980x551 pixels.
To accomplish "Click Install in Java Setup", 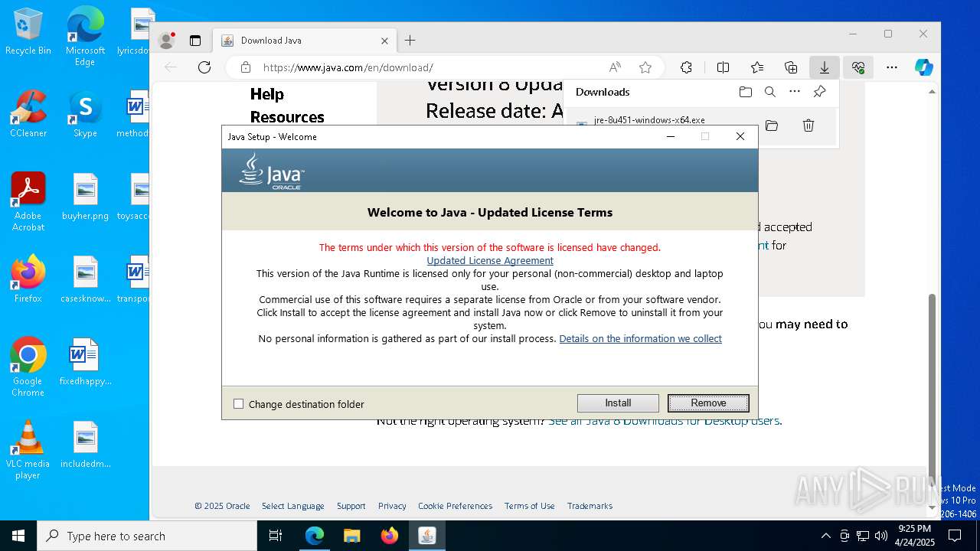I will point(618,403).
